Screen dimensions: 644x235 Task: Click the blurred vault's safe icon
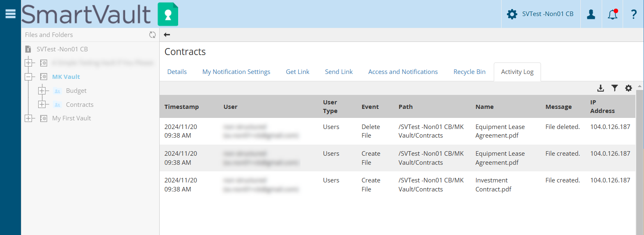click(x=44, y=63)
